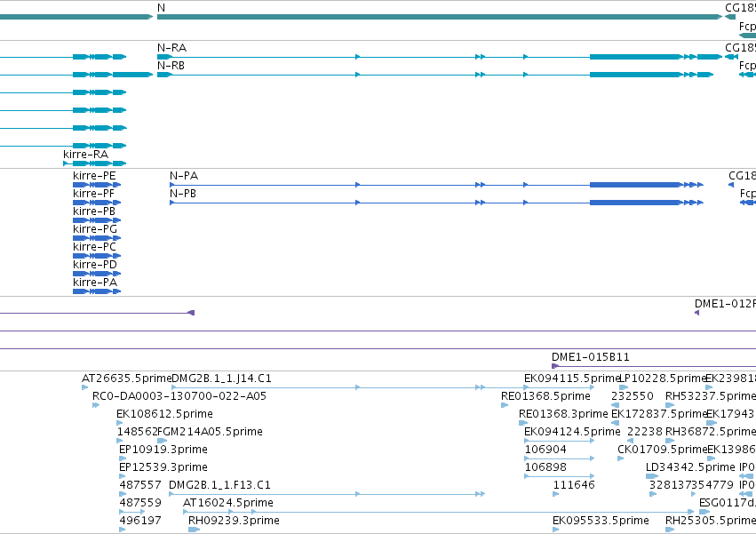The image size is (756, 534).
Task: Select the EK095533.5prime EST label
Action: [x=601, y=521]
